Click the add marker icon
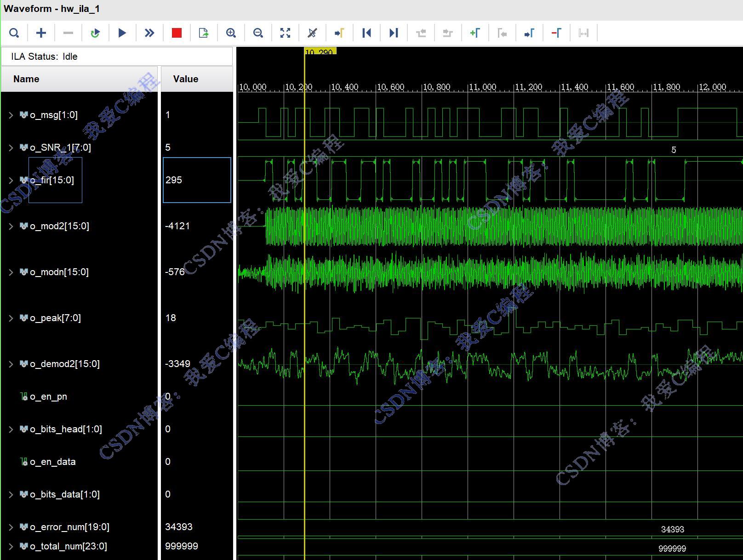743x560 pixels. coord(475,33)
